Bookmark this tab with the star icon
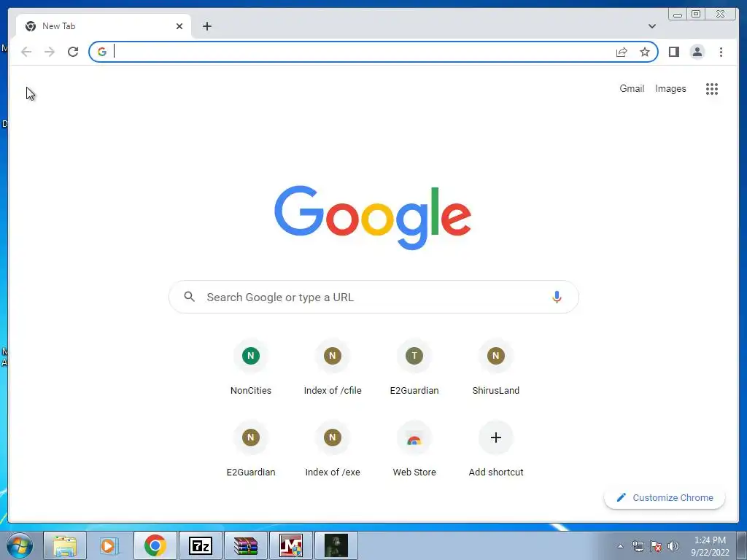Viewport: 747px width, 560px height. point(645,52)
